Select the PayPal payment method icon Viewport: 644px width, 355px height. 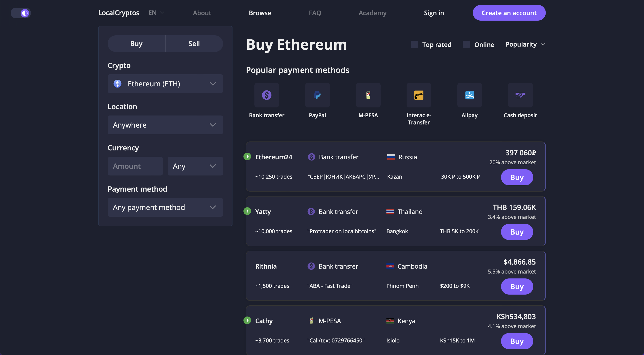(317, 95)
